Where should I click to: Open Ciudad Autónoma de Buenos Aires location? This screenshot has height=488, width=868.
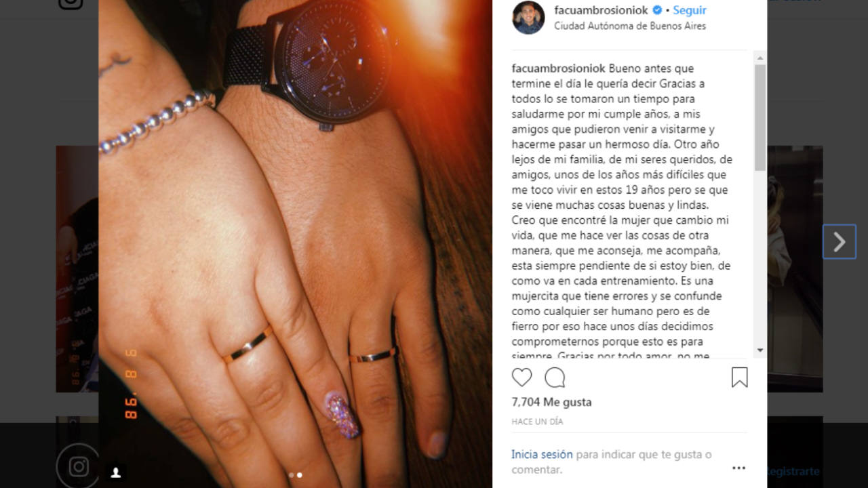click(630, 26)
